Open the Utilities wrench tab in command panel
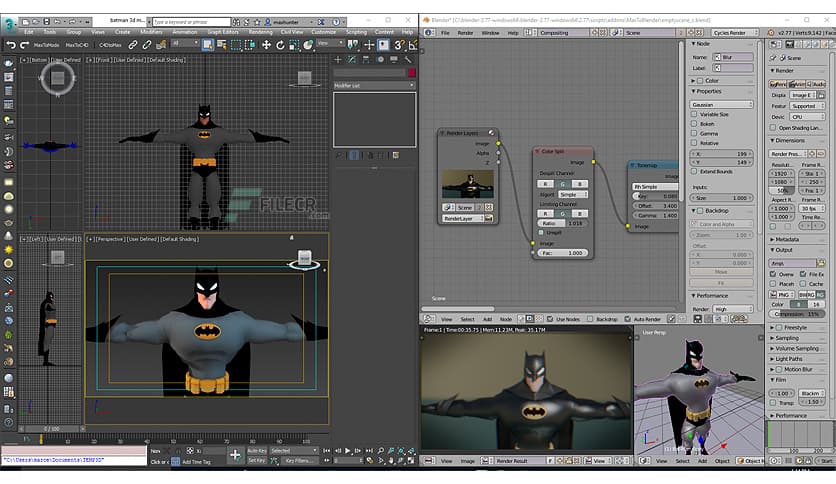The width and height of the screenshot is (836, 484). [x=408, y=60]
